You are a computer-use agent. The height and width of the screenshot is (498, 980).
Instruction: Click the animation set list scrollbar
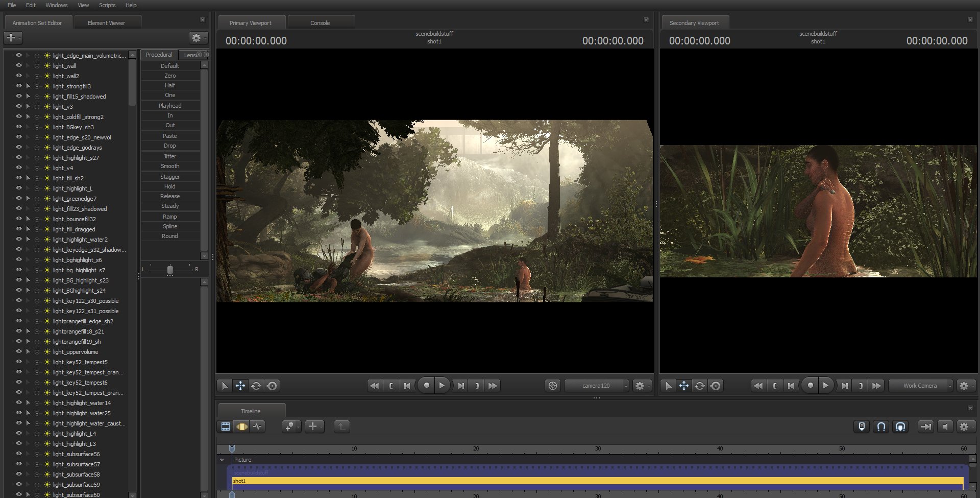pos(132,82)
